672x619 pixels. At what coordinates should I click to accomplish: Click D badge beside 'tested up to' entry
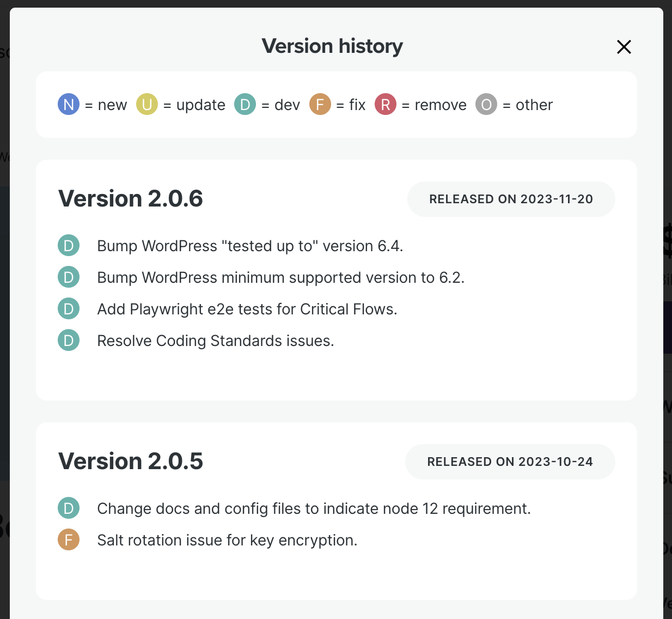(x=69, y=246)
